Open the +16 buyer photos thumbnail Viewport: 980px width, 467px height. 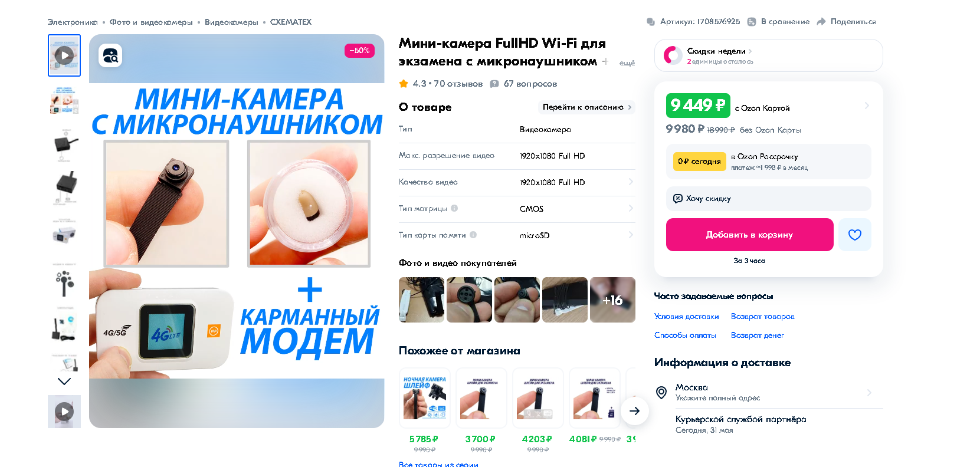612,300
